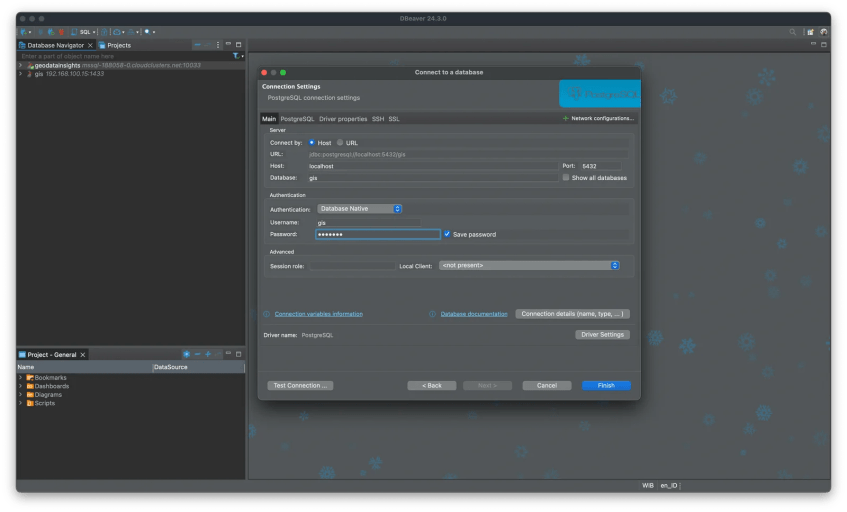Image resolution: width=847 pixels, height=512 pixels.
Task: Open Driver Settings
Action: (602, 335)
